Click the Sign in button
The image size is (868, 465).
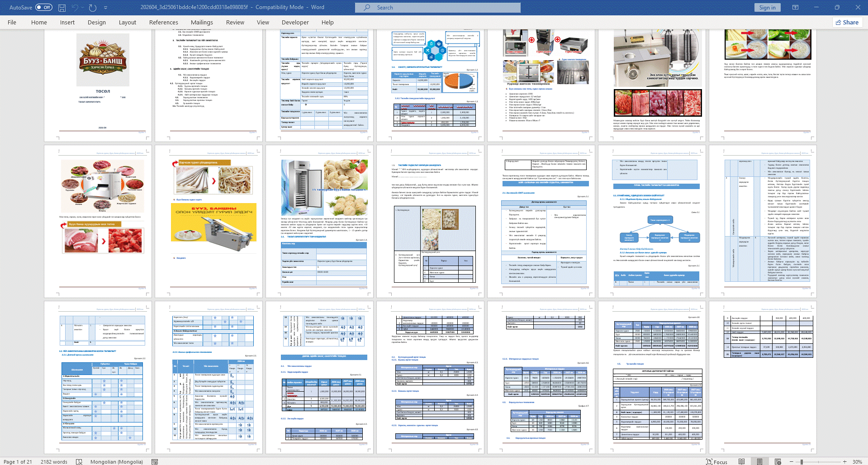coord(767,7)
